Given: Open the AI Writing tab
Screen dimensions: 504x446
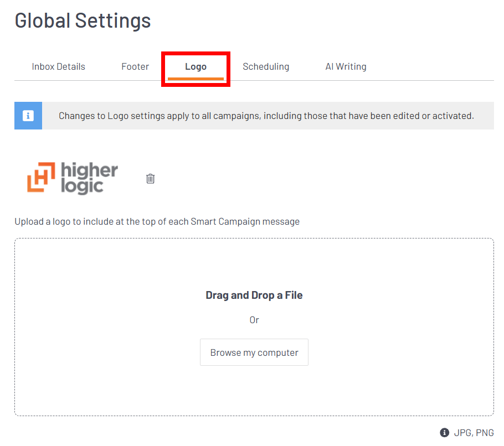Looking at the screenshot, I should click(x=346, y=66).
